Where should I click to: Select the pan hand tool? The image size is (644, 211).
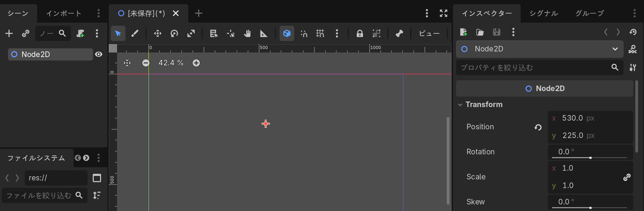tap(247, 33)
